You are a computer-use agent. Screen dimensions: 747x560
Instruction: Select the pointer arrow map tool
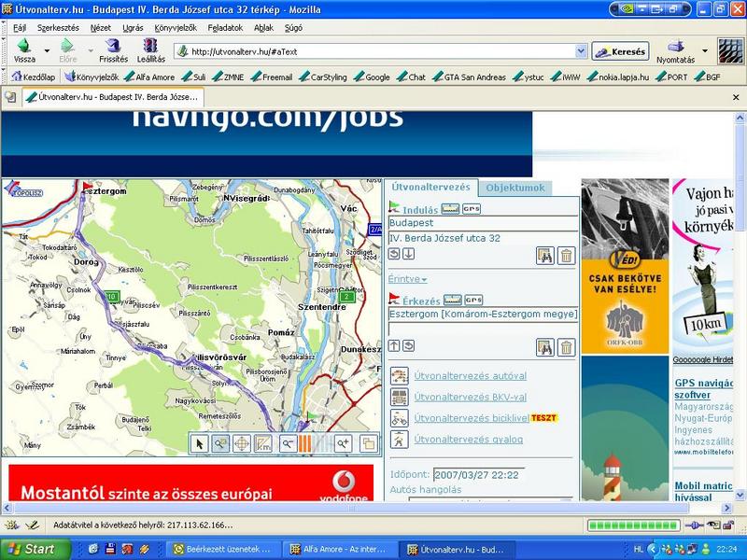pyautogui.click(x=200, y=444)
